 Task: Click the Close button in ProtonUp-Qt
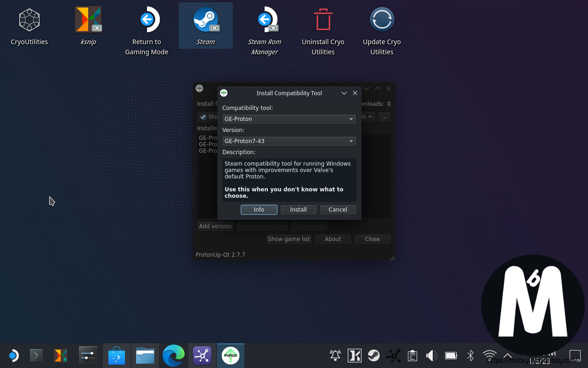tap(373, 239)
